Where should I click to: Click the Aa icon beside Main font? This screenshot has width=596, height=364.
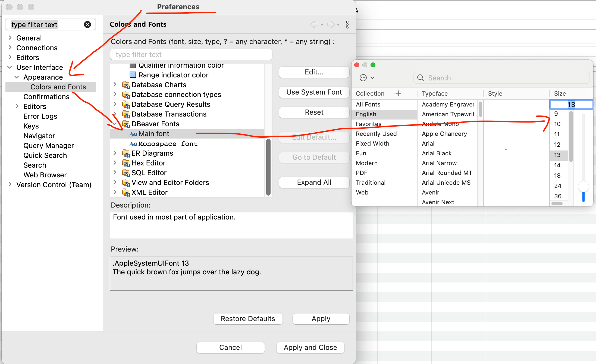(133, 133)
